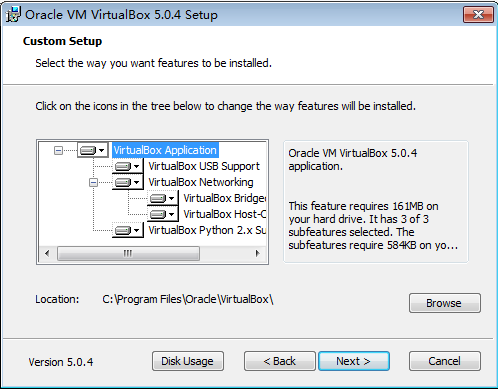Cancel the VirtualBox setup
Viewport: 498px width, 389px height.
pyautogui.click(x=445, y=361)
